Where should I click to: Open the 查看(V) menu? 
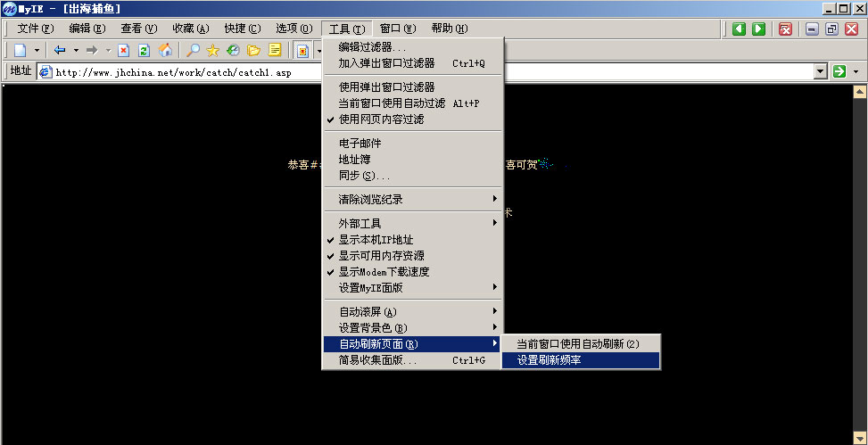(139, 29)
